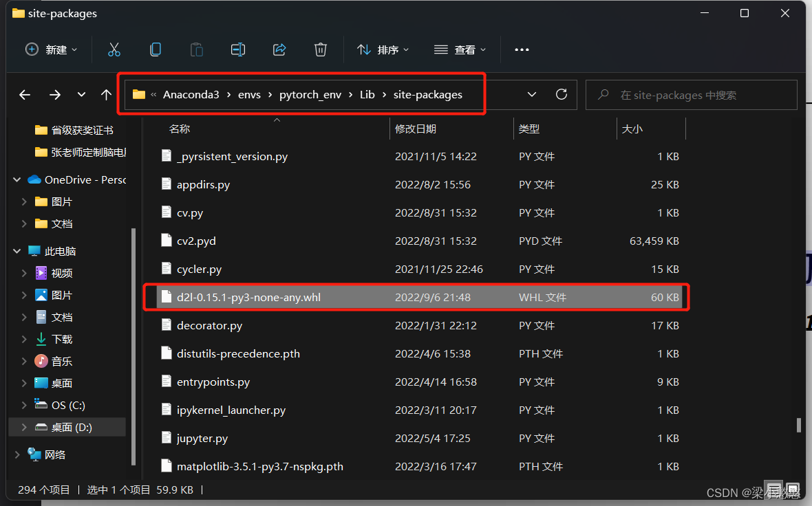Select the 省级获奖证书 folder
This screenshot has height=506, width=812.
(74, 130)
